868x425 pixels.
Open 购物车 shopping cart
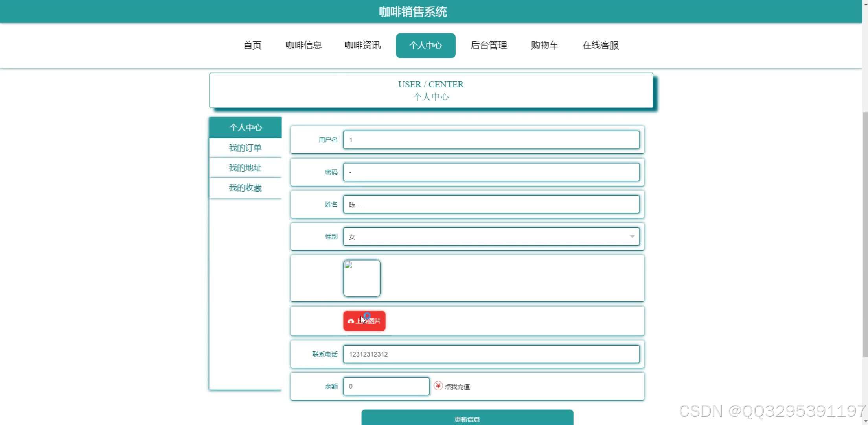[x=544, y=45]
